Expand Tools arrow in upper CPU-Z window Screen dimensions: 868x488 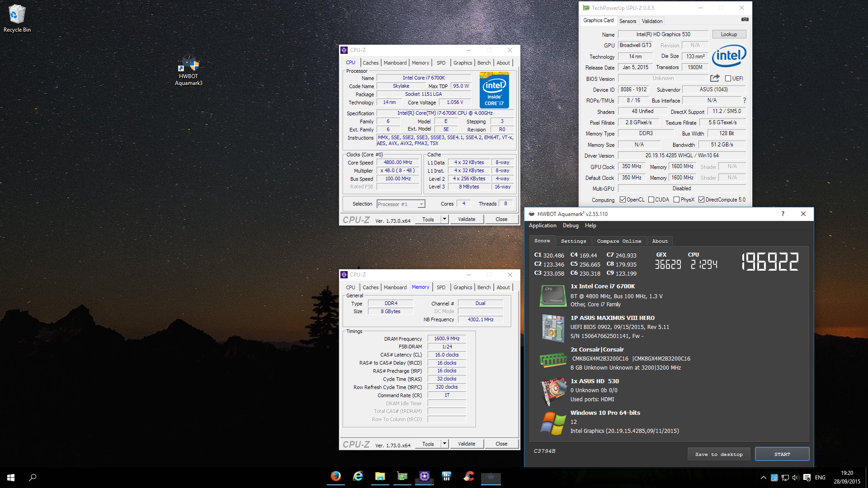[444, 219]
